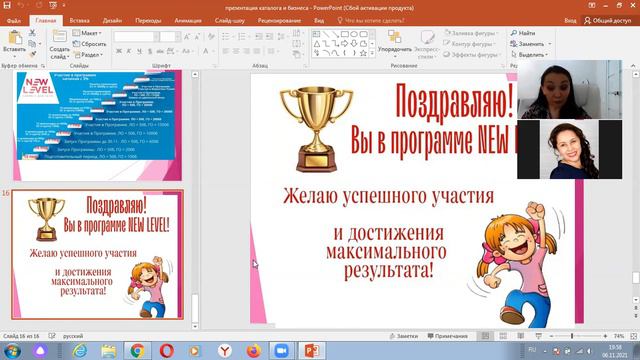
Task: Click Decrease indent level icon
Action: 259,37
